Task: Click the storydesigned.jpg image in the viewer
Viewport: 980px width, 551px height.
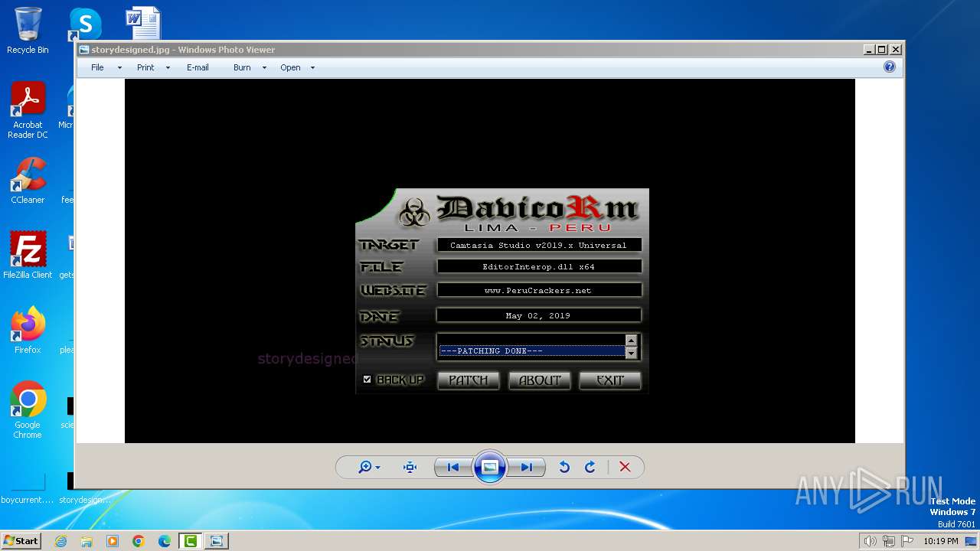Action: 490,261
